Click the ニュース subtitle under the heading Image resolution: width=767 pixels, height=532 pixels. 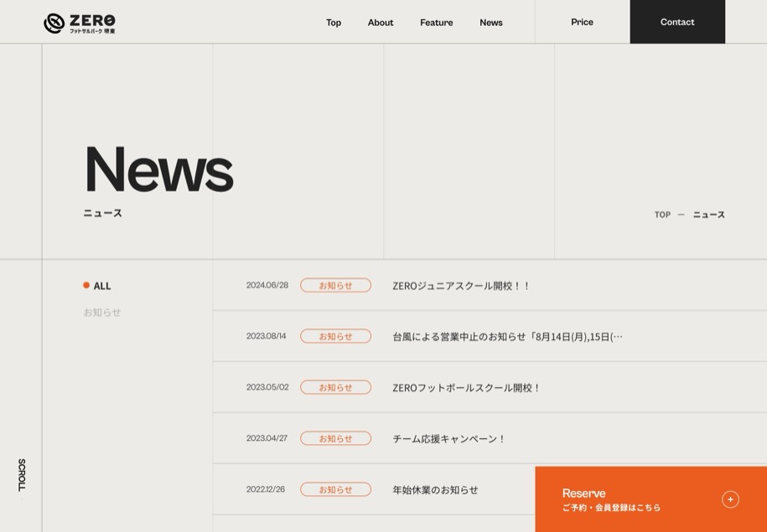pos(103,213)
